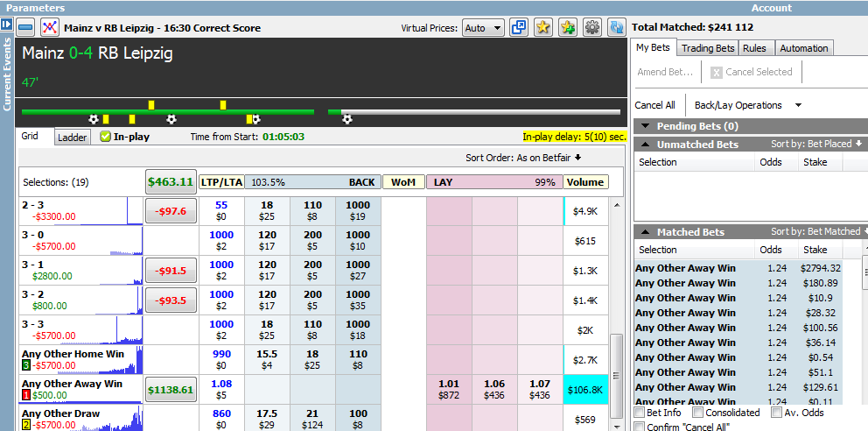The image size is (868, 431).
Task: Click the -$91.5 button on 3 - 1
Action: click(x=171, y=271)
